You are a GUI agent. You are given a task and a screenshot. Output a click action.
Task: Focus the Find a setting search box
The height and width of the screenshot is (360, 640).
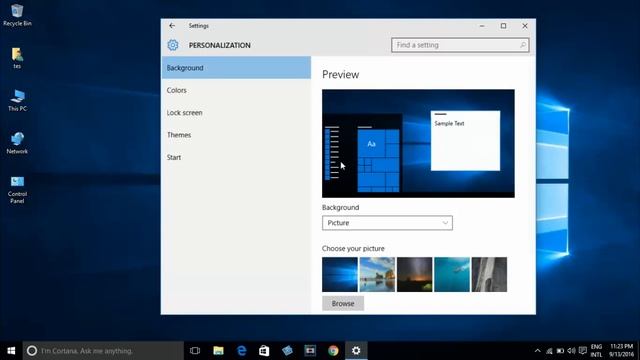[x=460, y=45]
